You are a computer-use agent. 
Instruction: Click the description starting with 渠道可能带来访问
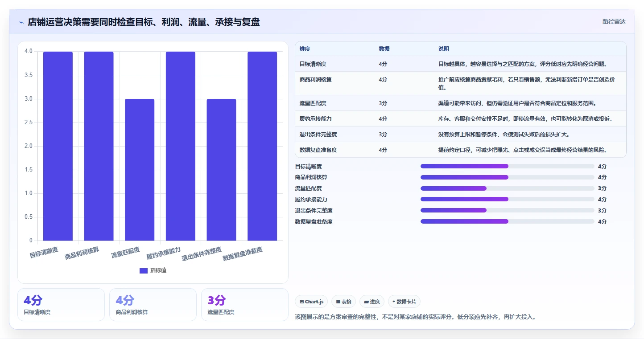coord(517,103)
